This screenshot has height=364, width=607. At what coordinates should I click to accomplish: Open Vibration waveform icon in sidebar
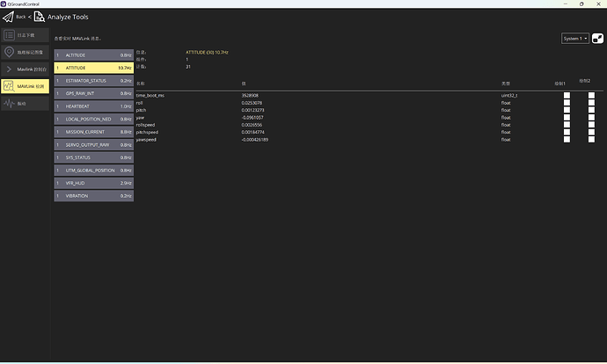point(9,103)
